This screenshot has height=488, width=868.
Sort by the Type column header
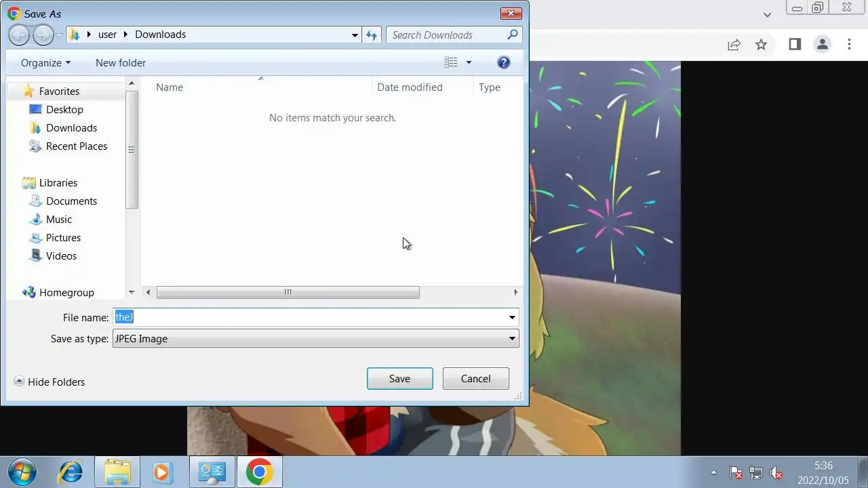click(x=490, y=87)
